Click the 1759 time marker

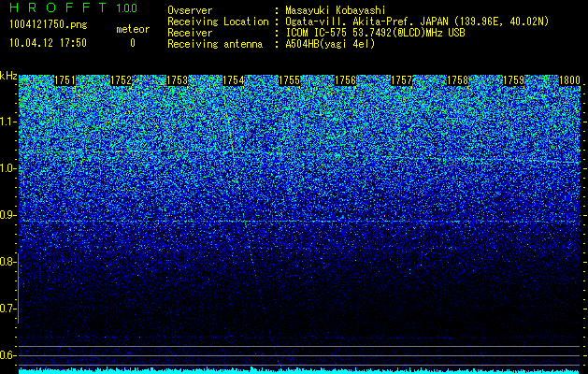pos(514,80)
